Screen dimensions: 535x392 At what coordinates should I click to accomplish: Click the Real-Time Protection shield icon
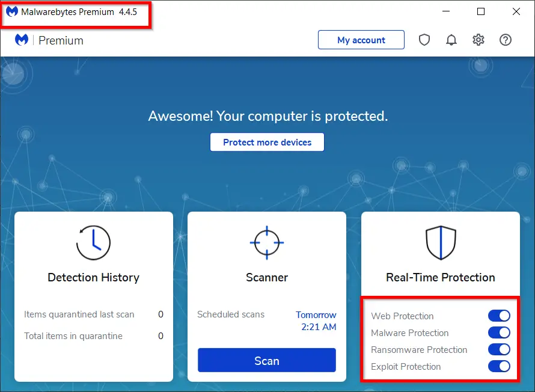441,242
